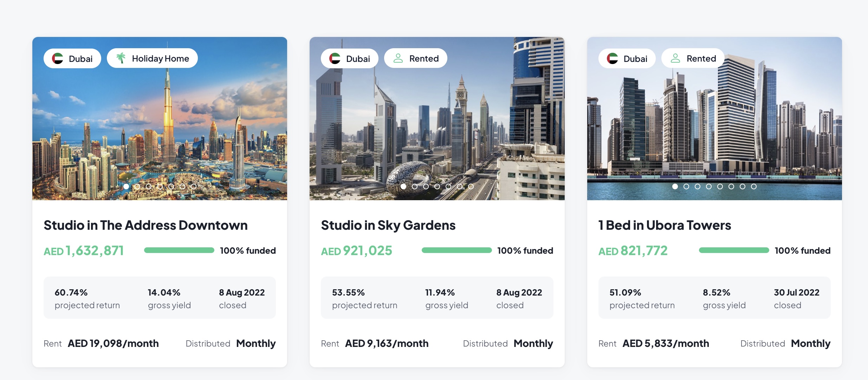Select second carousel dot on Address Downtown photo

coord(137,186)
